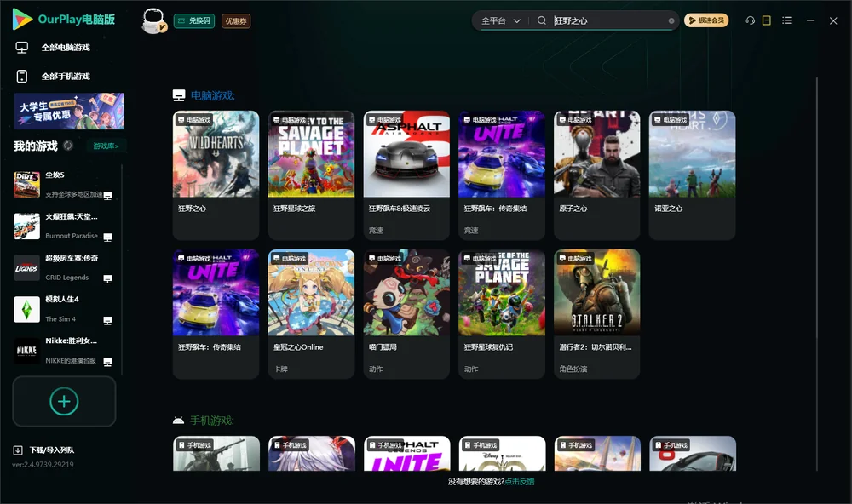This screenshot has height=504, width=852.
Task: Open the 极速会员 membership button
Action: click(x=706, y=20)
